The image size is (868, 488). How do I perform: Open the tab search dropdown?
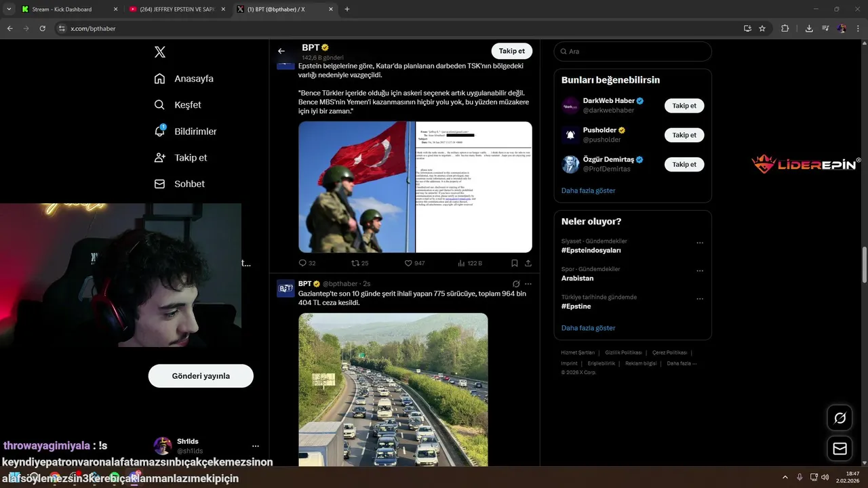[x=9, y=9]
